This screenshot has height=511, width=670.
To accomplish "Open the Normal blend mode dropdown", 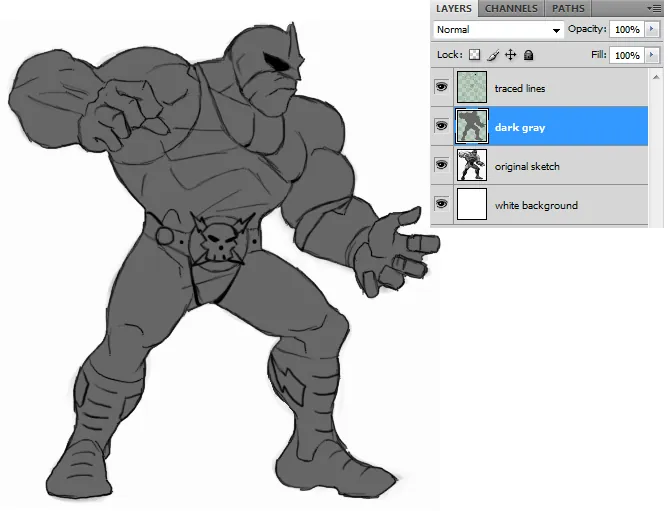I will (x=498, y=30).
